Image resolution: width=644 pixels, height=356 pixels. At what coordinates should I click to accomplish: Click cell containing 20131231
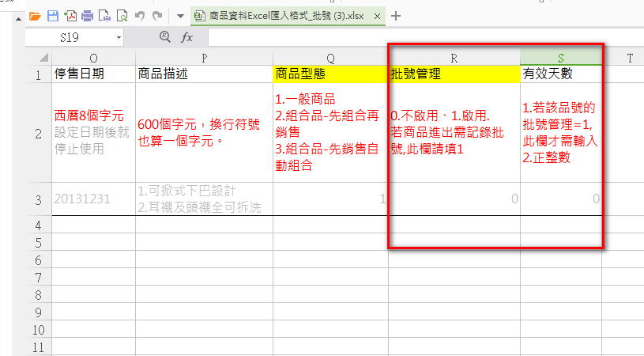pos(94,199)
